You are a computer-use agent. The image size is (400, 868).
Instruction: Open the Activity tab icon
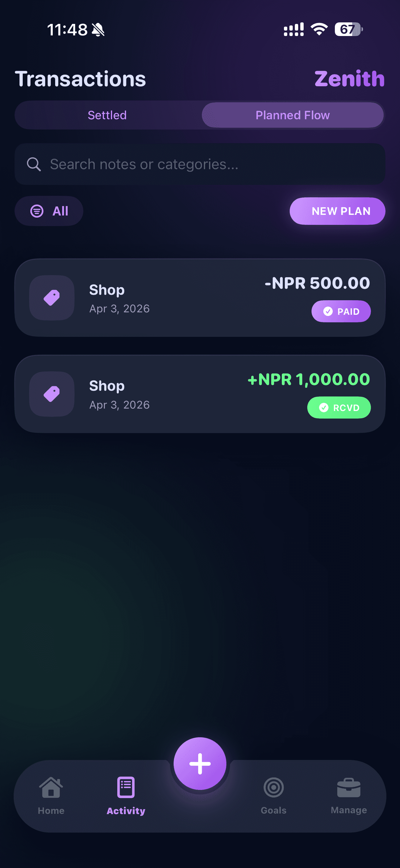tap(126, 788)
